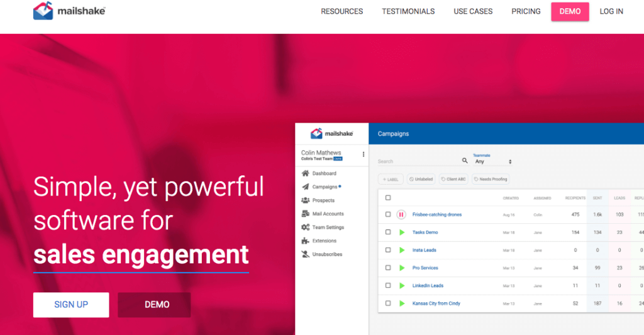Open the Tasks Demo campaign
The image size is (644, 335).
(425, 232)
